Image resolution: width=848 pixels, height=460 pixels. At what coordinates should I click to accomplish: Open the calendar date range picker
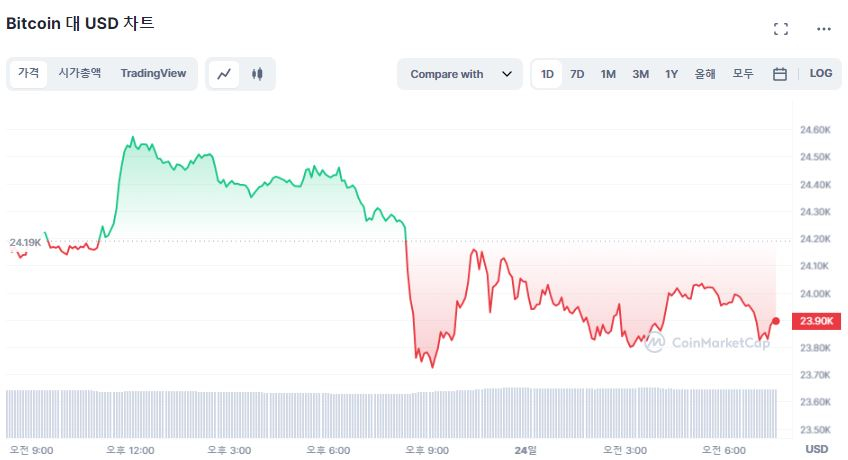point(780,74)
